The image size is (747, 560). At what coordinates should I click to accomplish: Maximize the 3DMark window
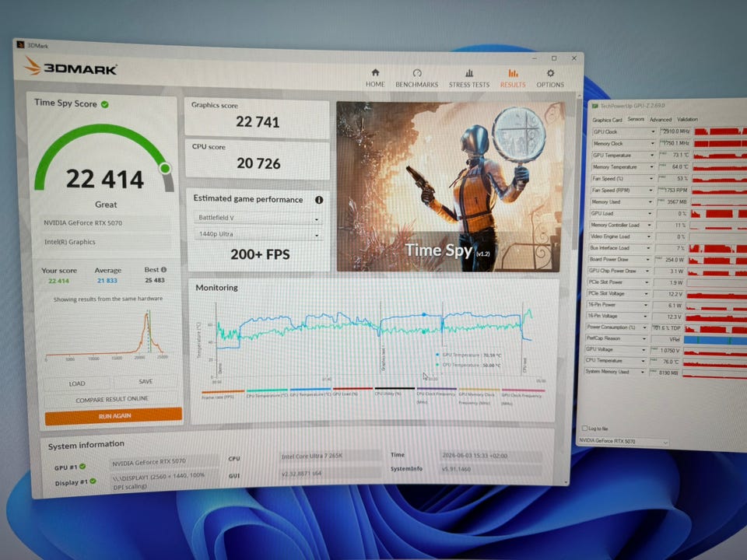[x=554, y=58]
